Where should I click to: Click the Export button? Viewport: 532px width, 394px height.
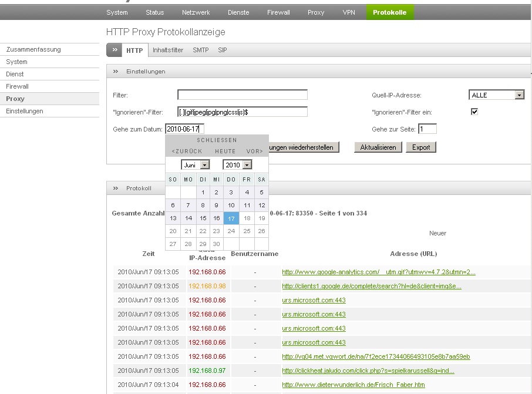(x=421, y=147)
